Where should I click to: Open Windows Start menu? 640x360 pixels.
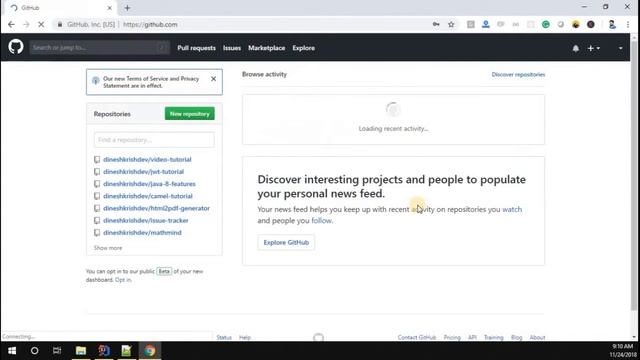(12, 351)
